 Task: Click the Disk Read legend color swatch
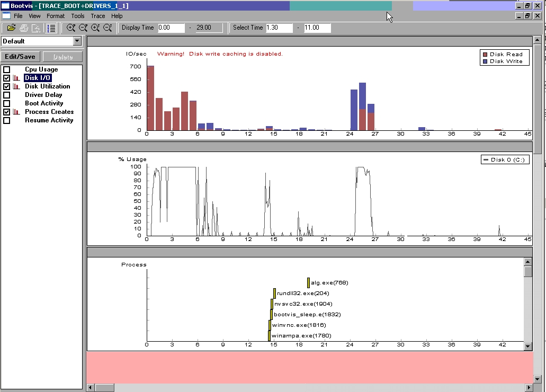click(x=485, y=54)
